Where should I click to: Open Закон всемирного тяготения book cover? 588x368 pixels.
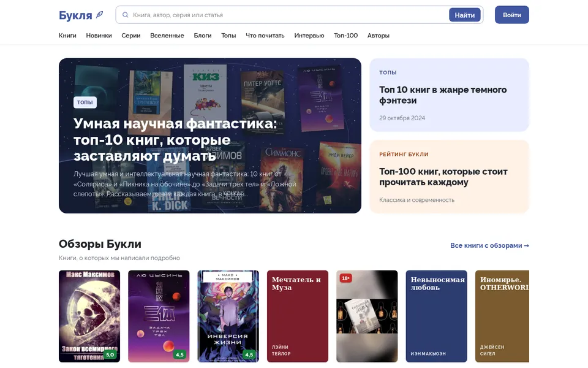coord(89,316)
